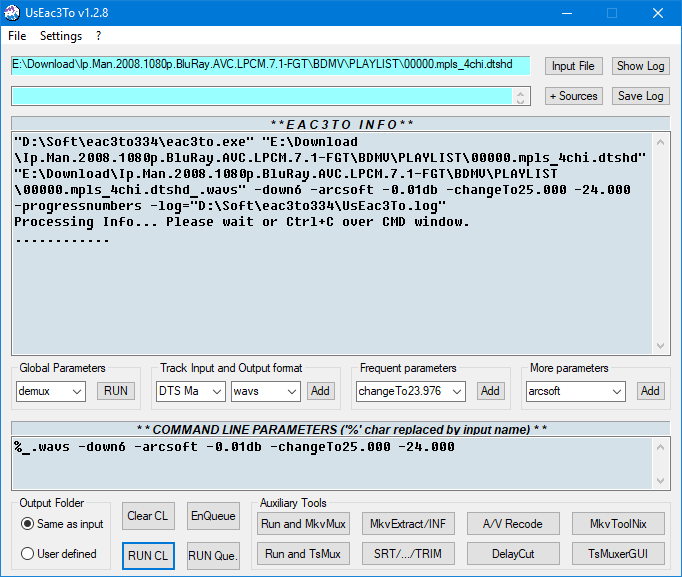Open the changeTo23.976 frequent parameters dropdown
The width and height of the screenshot is (682, 577).
pyautogui.click(x=411, y=391)
